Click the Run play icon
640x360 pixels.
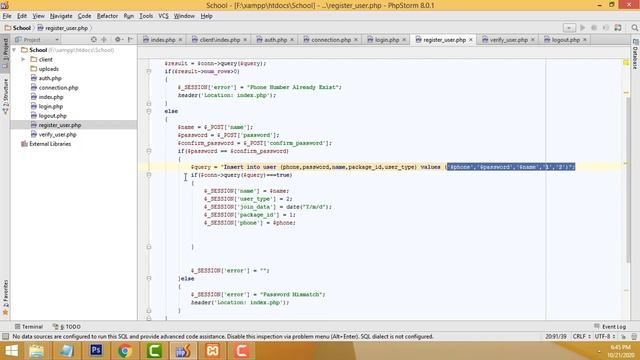click(582, 28)
